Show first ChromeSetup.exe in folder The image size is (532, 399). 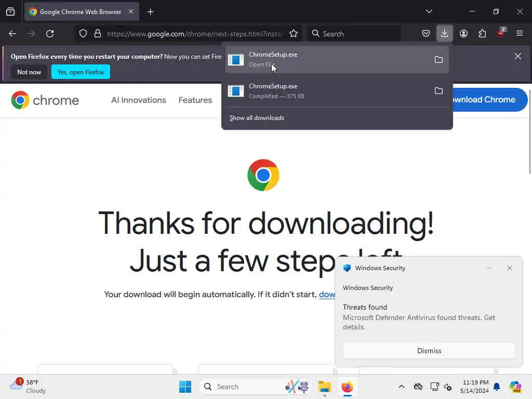(x=438, y=60)
